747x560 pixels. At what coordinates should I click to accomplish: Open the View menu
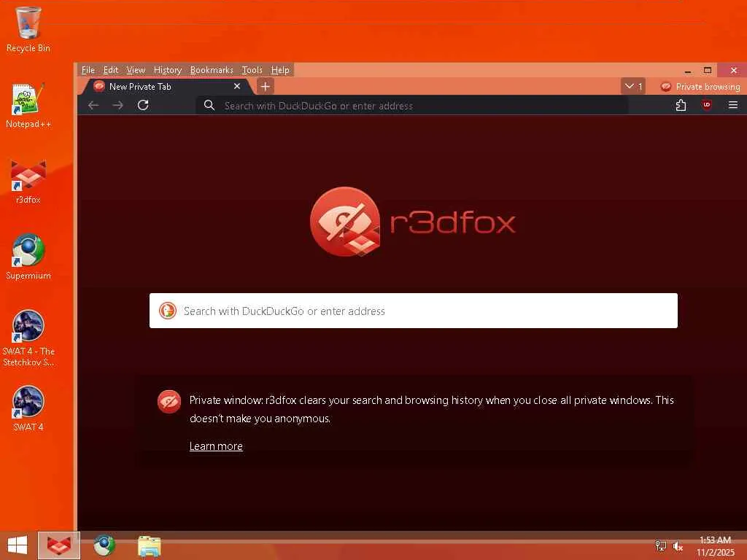tap(136, 70)
